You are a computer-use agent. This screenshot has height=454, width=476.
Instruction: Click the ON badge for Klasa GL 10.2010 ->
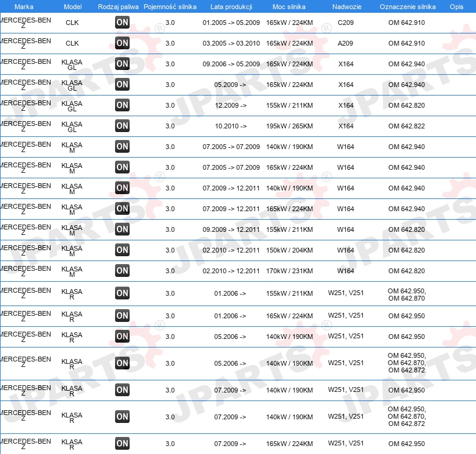(122, 125)
